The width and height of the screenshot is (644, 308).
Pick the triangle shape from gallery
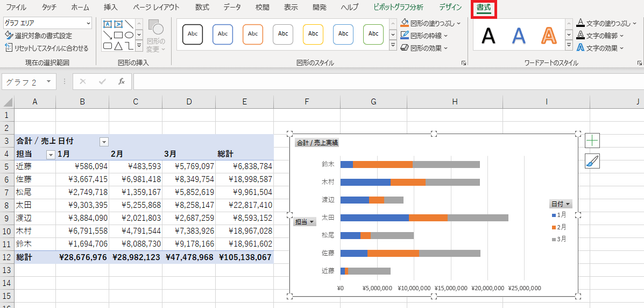click(x=118, y=46)
